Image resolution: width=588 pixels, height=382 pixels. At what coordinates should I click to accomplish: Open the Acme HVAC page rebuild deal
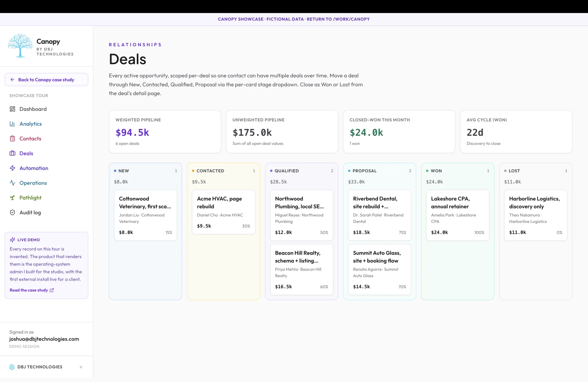click(223, 212)
